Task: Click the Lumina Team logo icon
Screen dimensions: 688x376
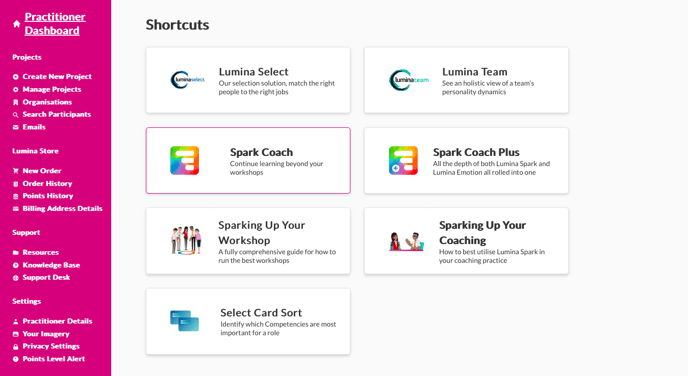Action: coord(408,80)
